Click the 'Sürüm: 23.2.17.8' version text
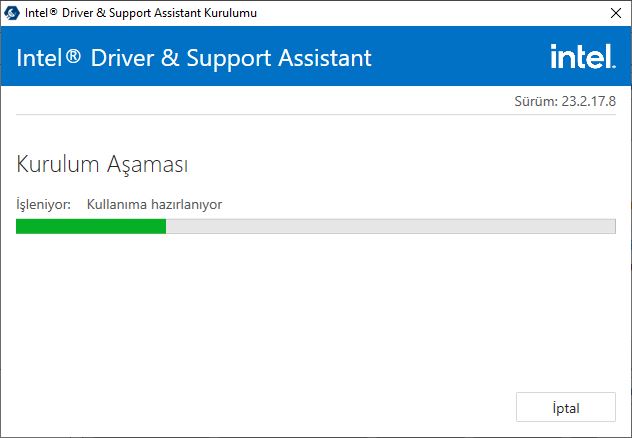632x438 pixels. [x=565, y=101]
